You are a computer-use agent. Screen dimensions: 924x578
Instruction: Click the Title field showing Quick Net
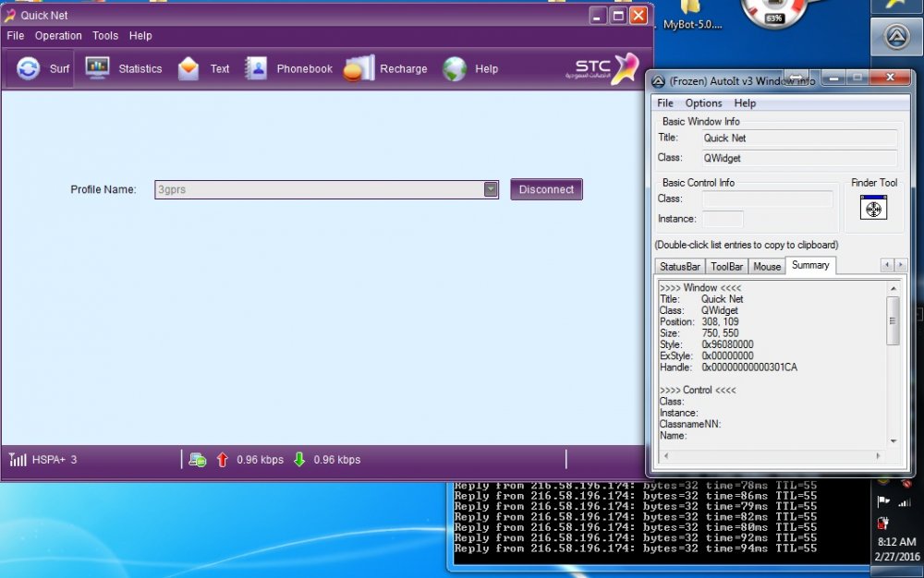coord(799,138)
